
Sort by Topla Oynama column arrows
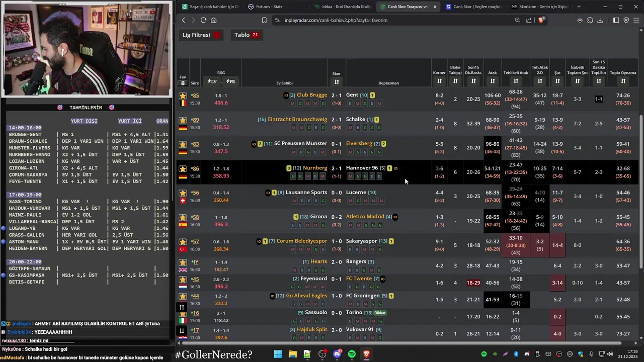tap(623, 81)
